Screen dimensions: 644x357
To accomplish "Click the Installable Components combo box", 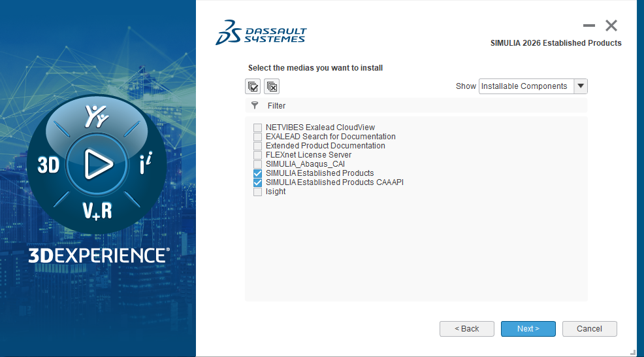I will point(526,86).
